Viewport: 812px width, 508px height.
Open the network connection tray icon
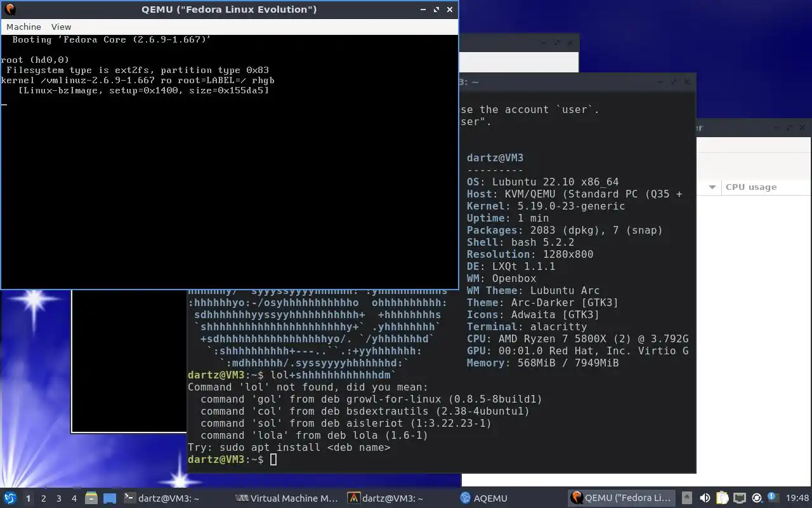click(x=740, y=498)
